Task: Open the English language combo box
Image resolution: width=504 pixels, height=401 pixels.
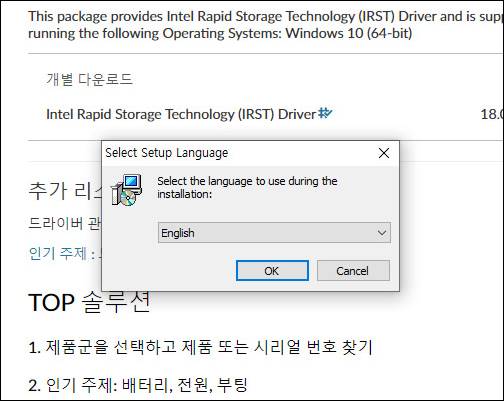Action: (x=274, y=233)
